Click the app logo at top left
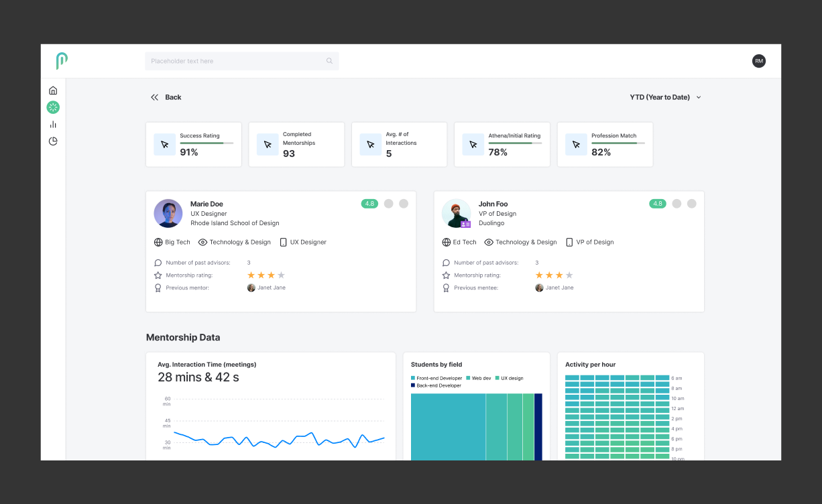Image resolution: width=822 pixels, height=504 pixels. pos(62,61)
